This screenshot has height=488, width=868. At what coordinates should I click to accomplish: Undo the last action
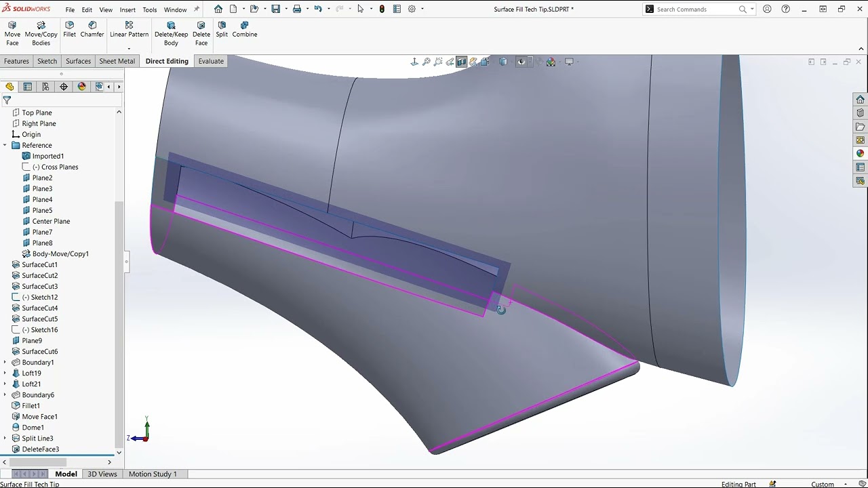pos(317,9)
